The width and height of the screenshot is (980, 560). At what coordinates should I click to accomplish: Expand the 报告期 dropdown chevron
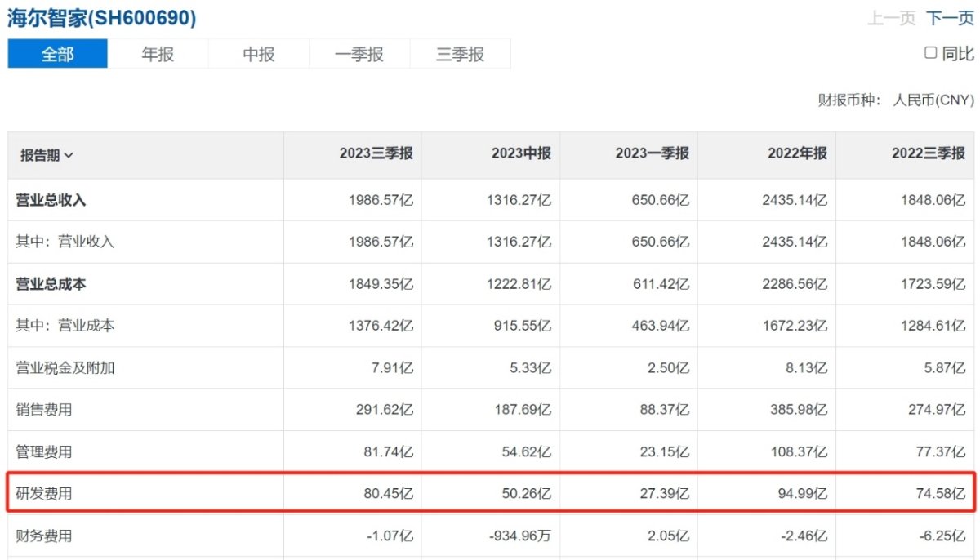coord(69,156)
